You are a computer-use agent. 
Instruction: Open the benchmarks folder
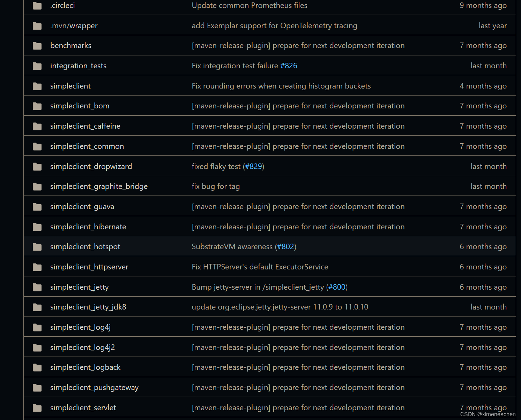point(71,46)
